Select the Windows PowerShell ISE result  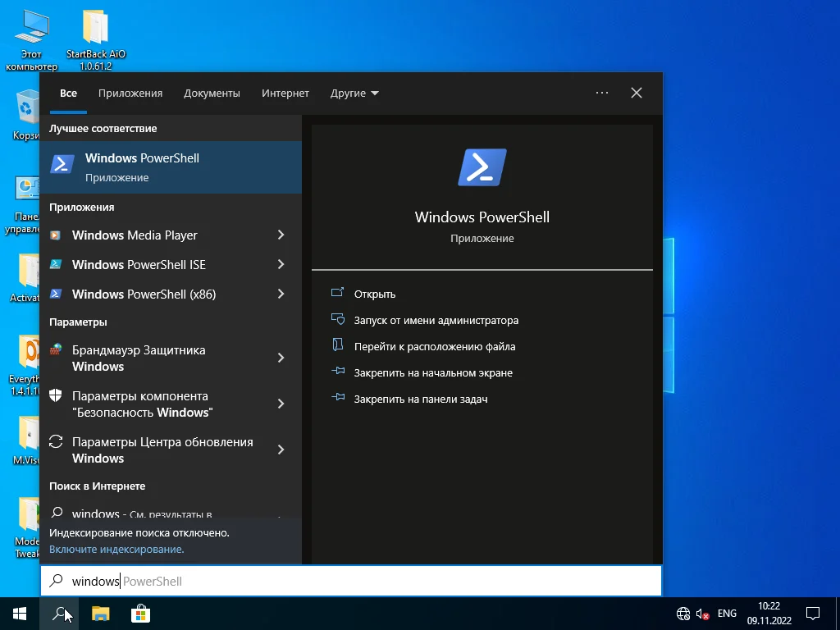[x=139, y=265]
